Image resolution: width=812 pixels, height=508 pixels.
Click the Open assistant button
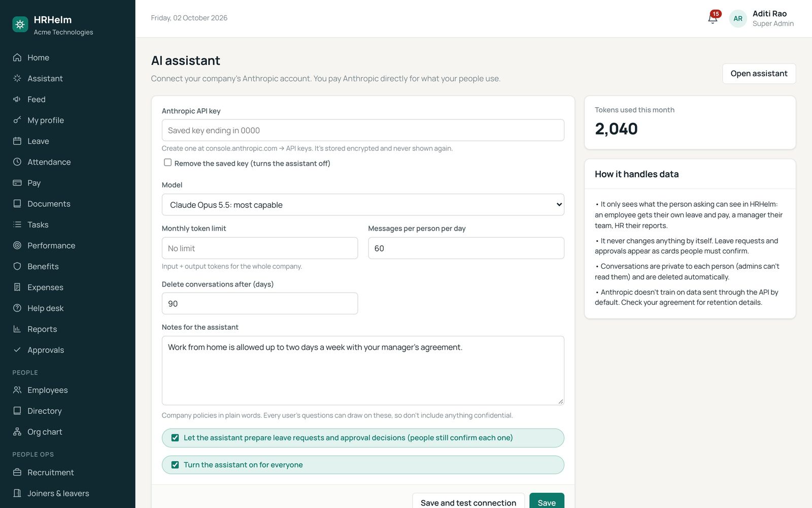759,74
